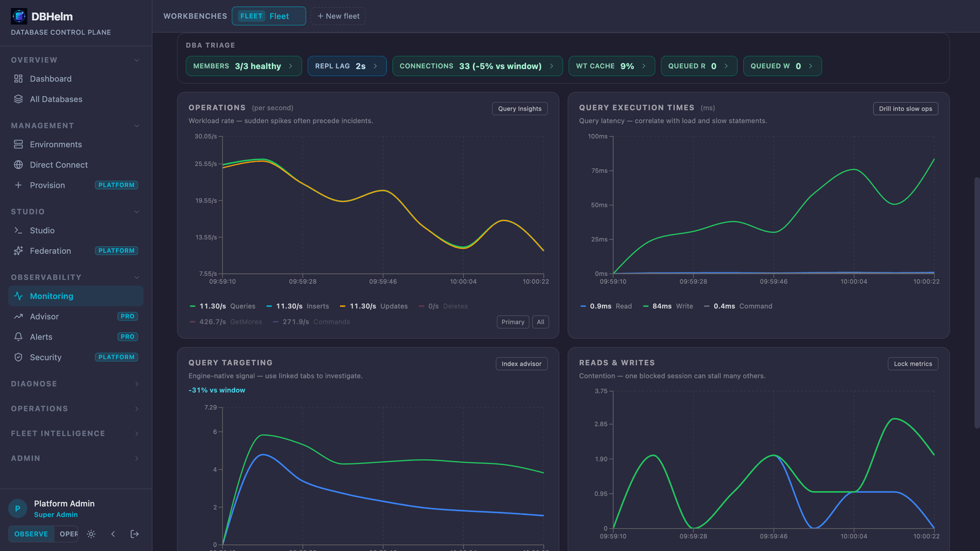980x551 pixels.
Task: Toggle GetMores series in Operations legend
Action: click(225, 322)
